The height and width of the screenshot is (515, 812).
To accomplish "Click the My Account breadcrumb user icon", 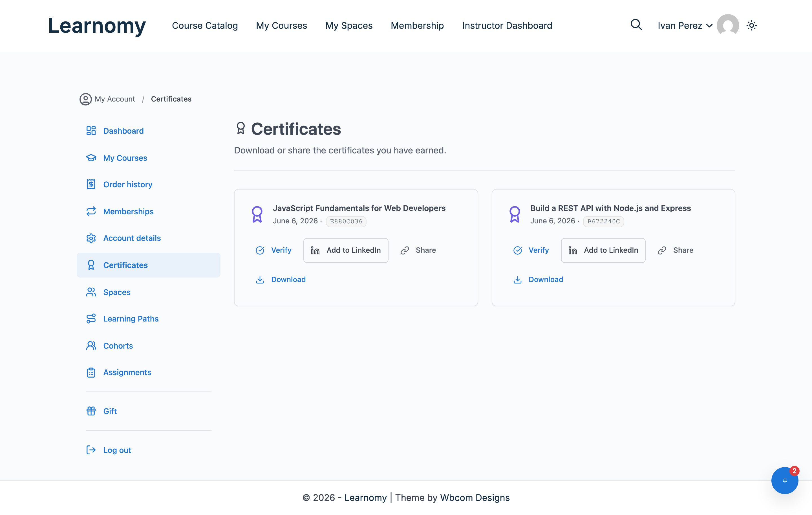I will click(86, 99).
